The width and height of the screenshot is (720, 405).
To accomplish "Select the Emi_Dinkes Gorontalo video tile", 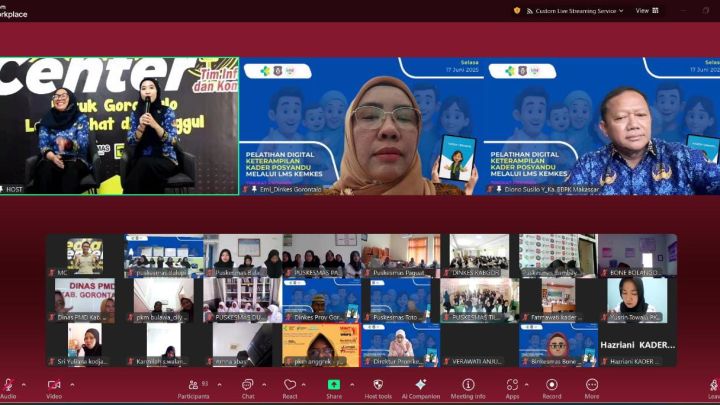I will coord(361,126).
